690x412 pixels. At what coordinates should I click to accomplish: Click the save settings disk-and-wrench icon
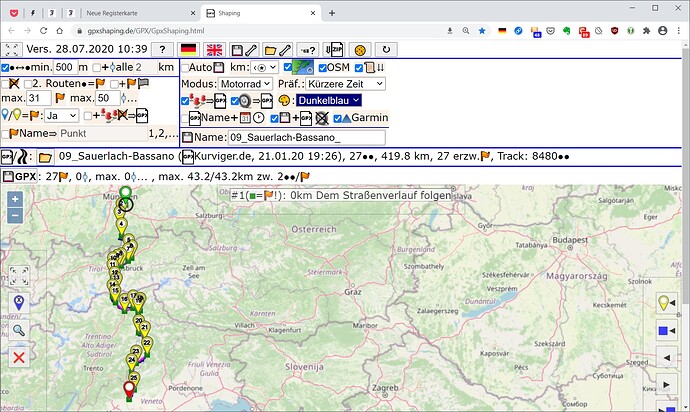[x=244, y=50]
